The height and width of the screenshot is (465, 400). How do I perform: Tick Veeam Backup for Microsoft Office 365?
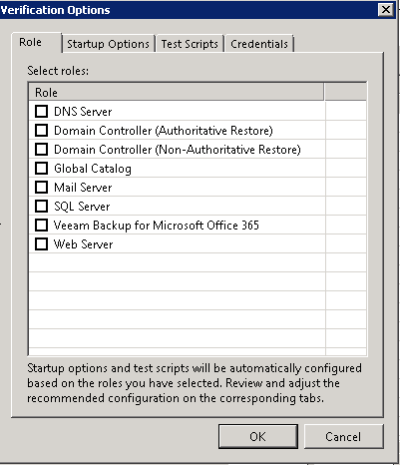coord(41,225)
